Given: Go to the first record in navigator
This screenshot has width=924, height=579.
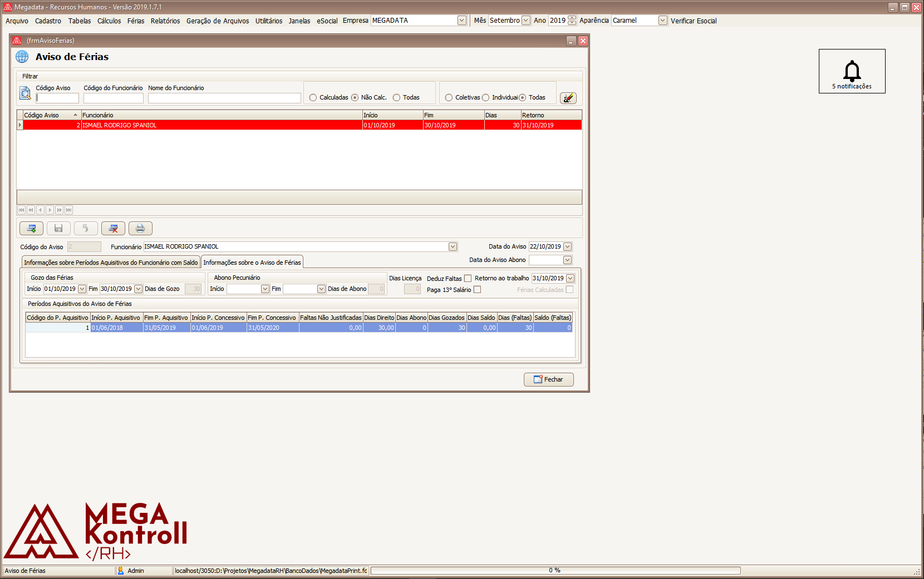Looking at the screenshot, I should tap(21, 210).
